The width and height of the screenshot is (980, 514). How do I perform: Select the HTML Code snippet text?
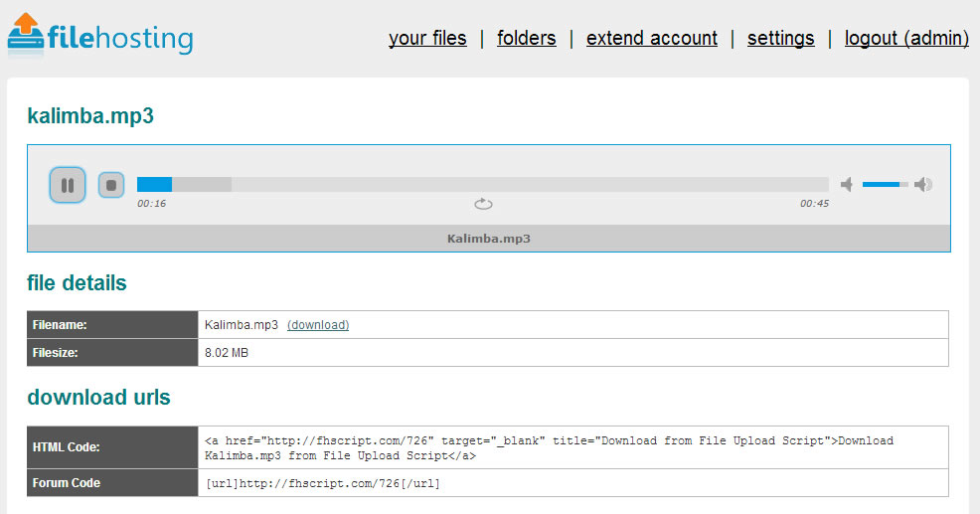click(549, 447)
